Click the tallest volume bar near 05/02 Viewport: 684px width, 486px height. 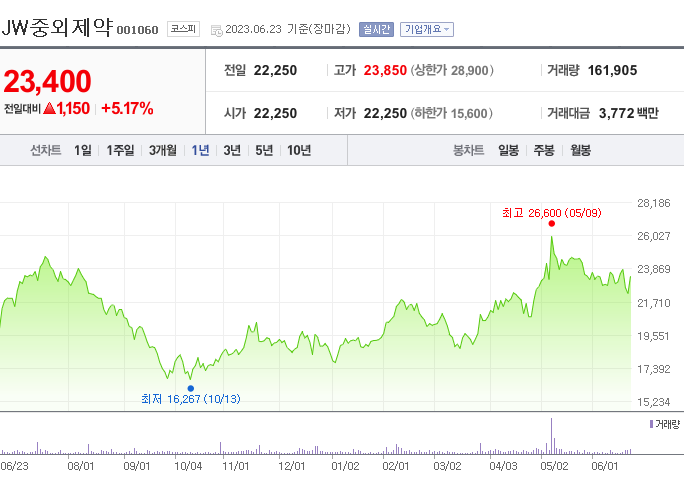(x=551, y=436)
